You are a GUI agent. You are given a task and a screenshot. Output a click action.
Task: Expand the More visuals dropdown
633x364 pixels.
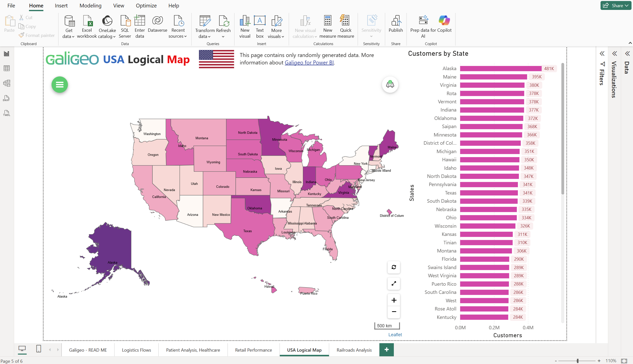coord(276,33)
